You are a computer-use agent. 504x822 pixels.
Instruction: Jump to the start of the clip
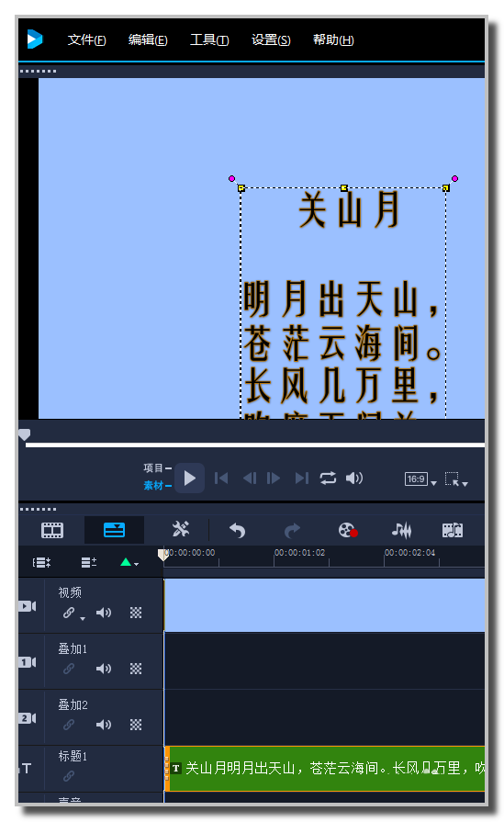pos(221,479)
